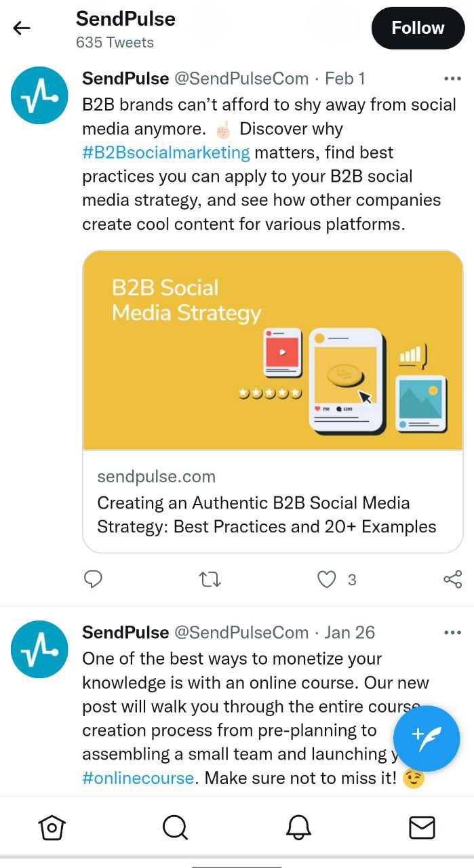Follow the SendPulse account
The image size is (474, 868).
[417, 28]
